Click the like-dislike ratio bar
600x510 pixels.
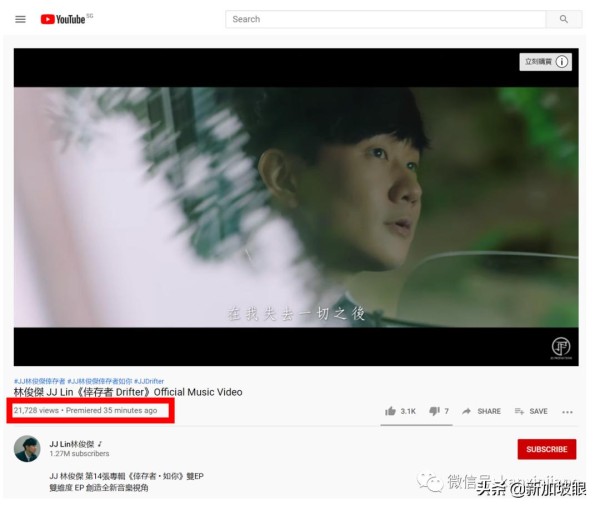tap(416, 425)
